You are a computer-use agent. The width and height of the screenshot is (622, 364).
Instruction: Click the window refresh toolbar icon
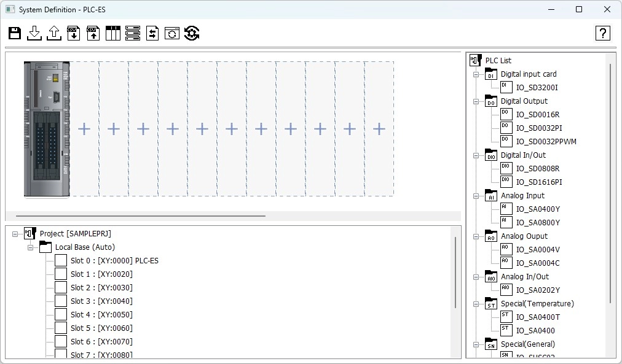pyautogui.click(x=171, y=33)
